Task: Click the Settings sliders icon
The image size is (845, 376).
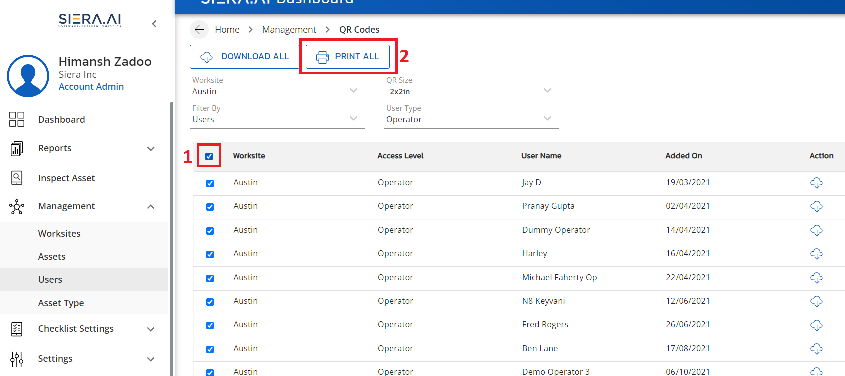Action: 17,359
